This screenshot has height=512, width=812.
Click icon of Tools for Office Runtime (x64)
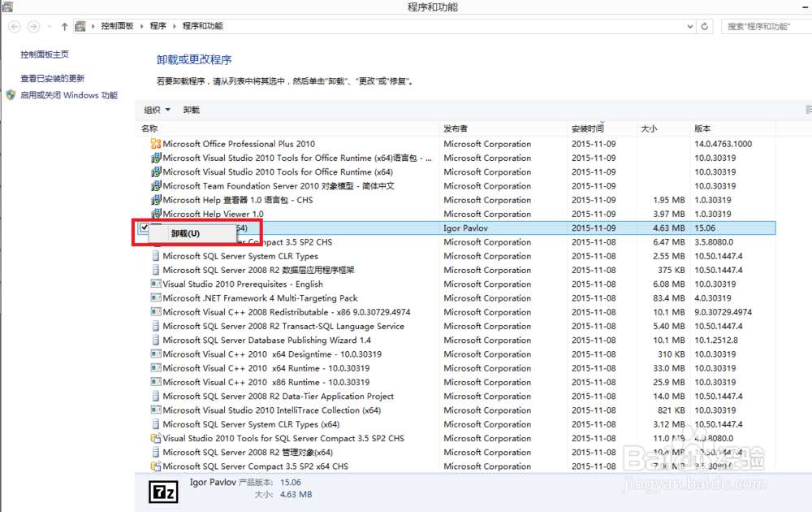pos(155,171)
